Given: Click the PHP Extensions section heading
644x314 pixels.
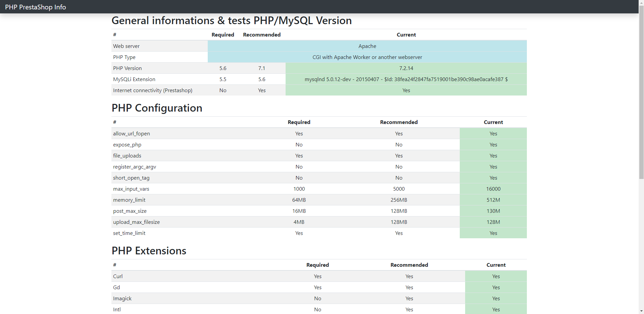Looking at the screenshot, I should (x=149, y=251).
